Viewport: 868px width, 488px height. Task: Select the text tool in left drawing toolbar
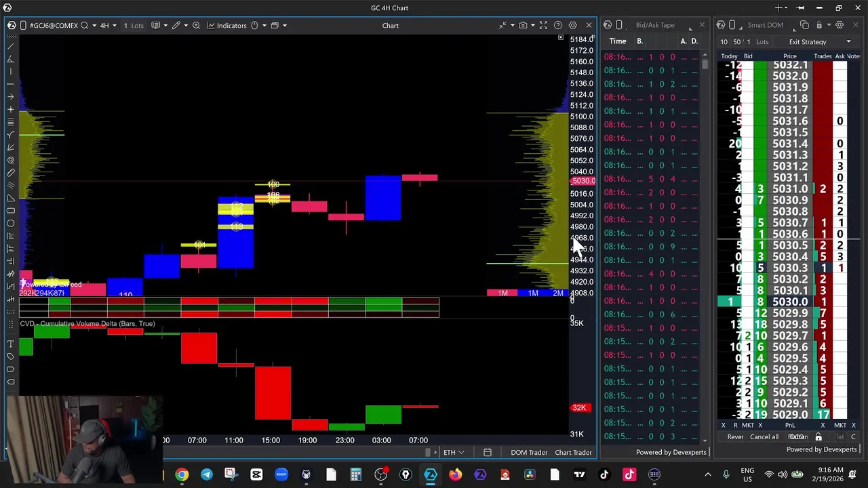click(x=10, y=344)
